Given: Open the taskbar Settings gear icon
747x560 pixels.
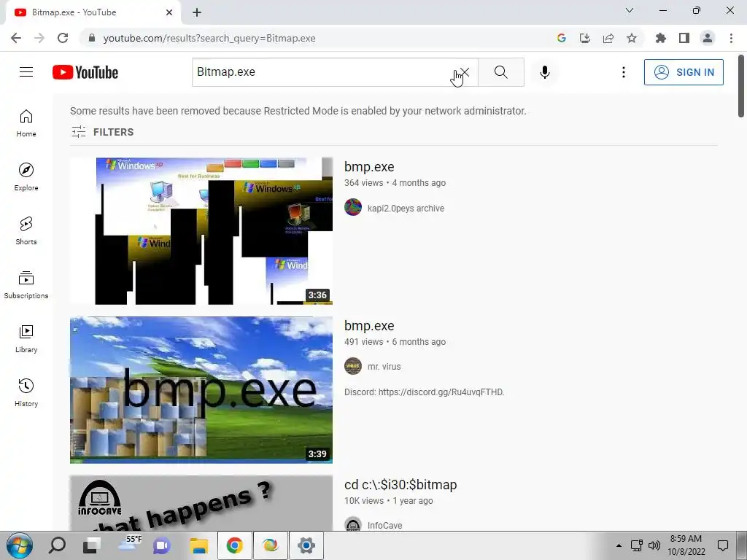Looking at the screenshot, I should [x=306, y=545].
